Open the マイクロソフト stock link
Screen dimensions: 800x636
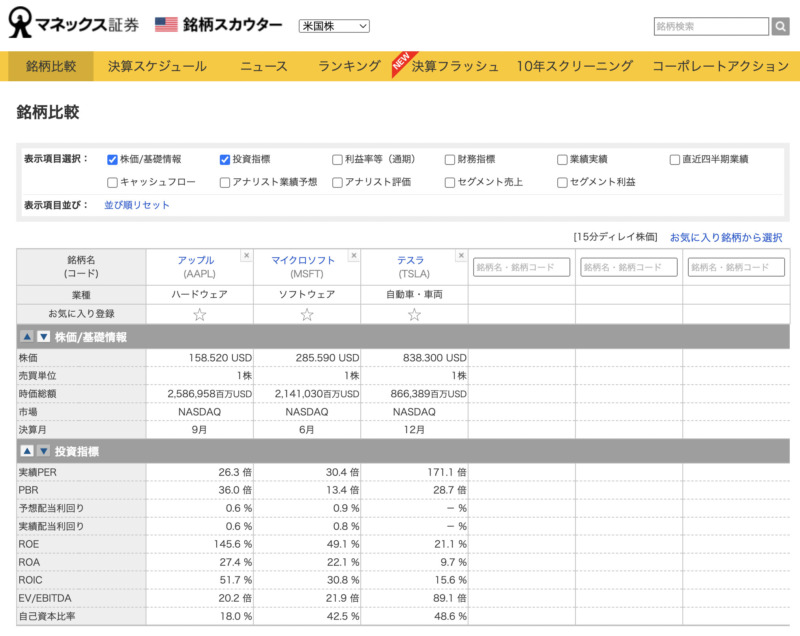click(x=303, y=260)
